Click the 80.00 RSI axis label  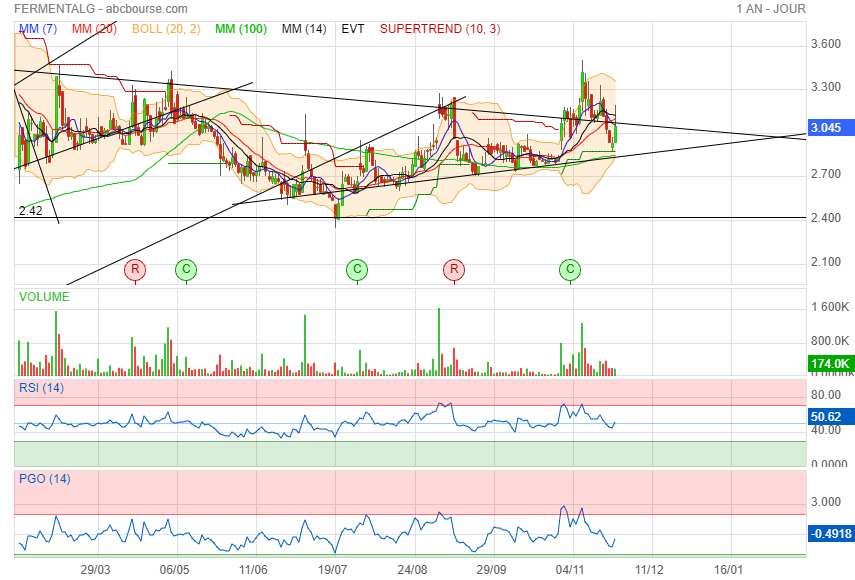coord(826,395)
